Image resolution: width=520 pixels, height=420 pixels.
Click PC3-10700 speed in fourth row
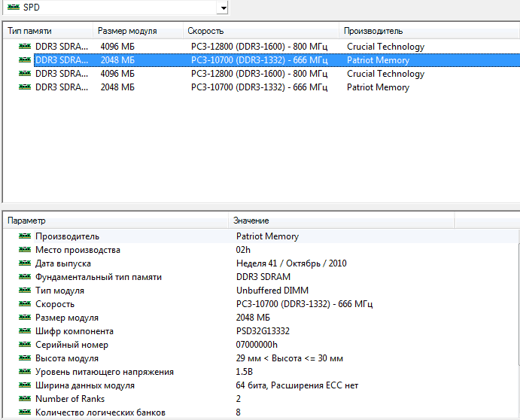click(260, 87)
